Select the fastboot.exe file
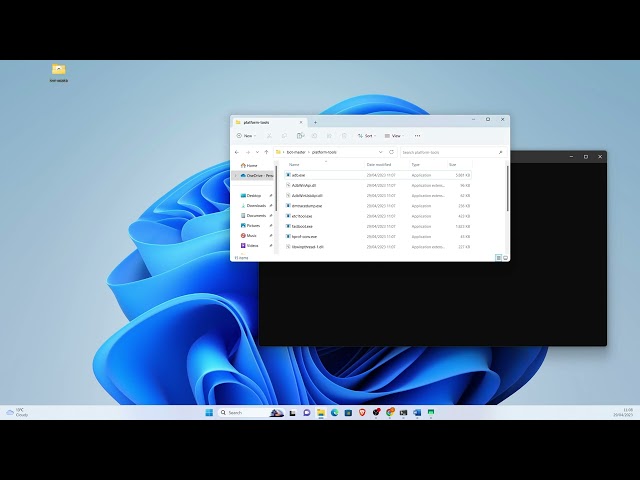Screen dimensions: 640x480 pyautogui.click(x=378, y=226)
